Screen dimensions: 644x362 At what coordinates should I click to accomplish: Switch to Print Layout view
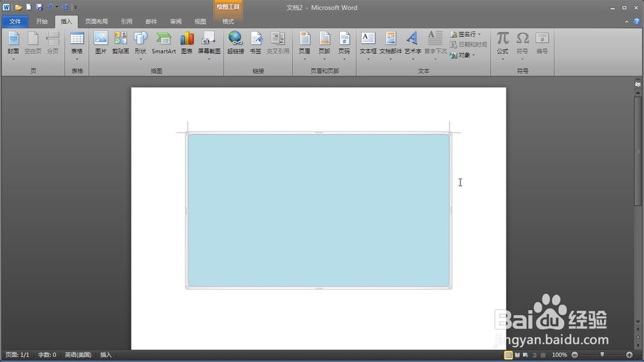[508, 355]
